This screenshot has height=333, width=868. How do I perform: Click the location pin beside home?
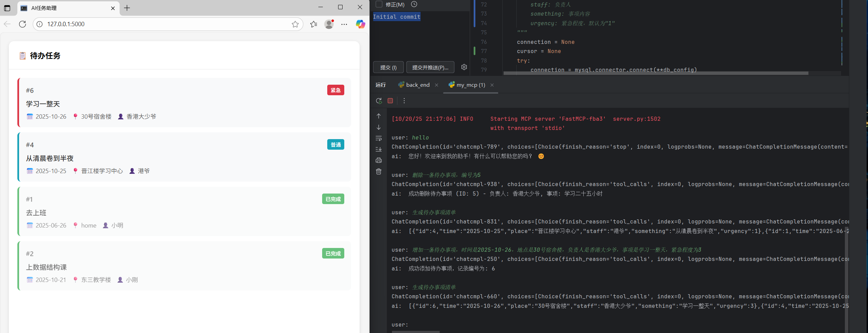(x=76, y=226)
